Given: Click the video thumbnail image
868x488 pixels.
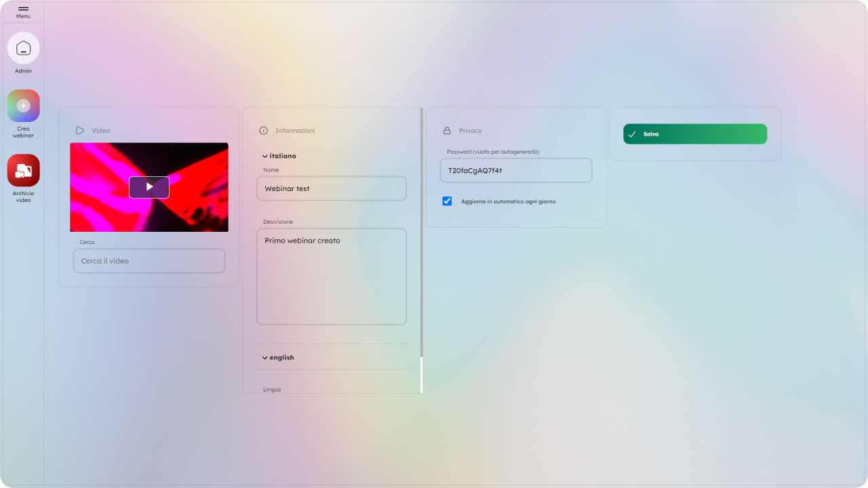Looking at the screenshot, I should coord(149,187).
